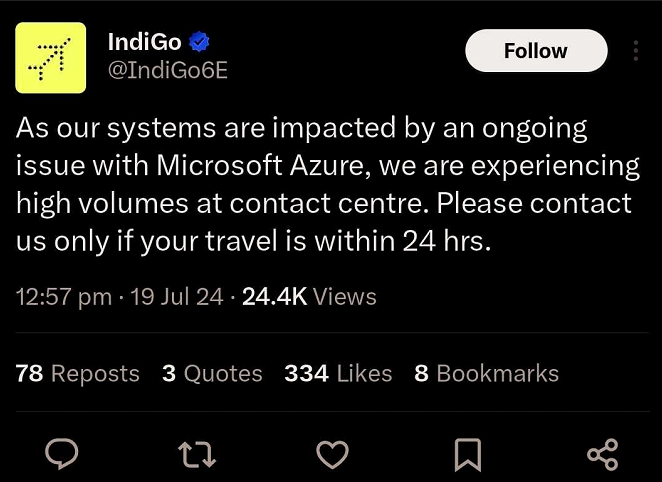Open IndiGo's yellow profile picture
662x482 pixels.
(50, 58)
